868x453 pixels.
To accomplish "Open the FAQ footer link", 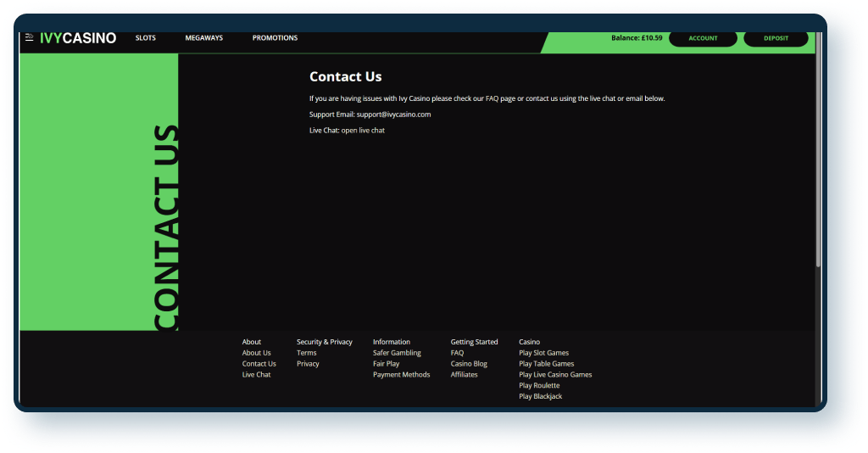I will pyautogui.click(x=457, y=353).
